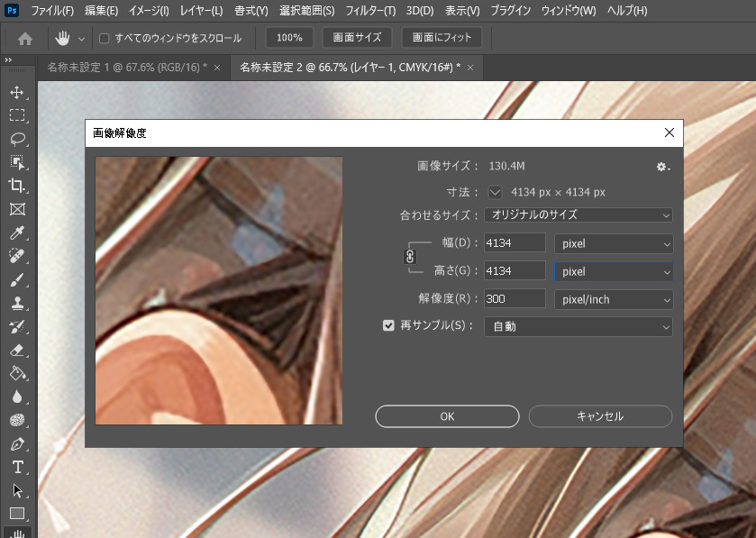
Task: Select the Rectangle shape tool
Action: (17, 514)
